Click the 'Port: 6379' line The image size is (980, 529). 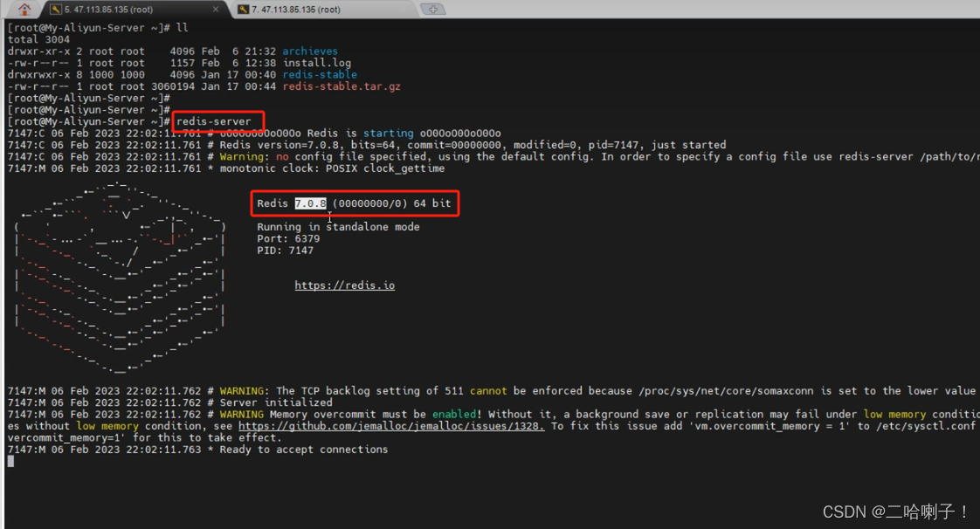288,238
